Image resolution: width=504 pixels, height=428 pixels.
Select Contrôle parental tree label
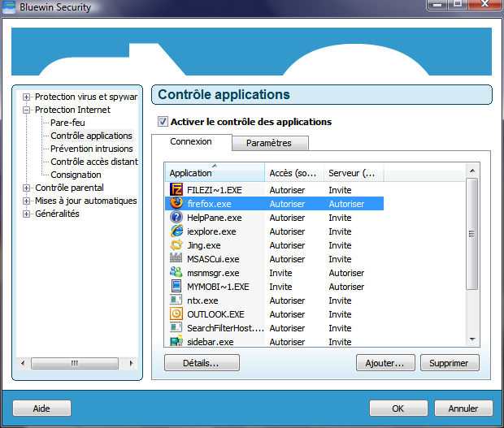[x=69, y=188]
